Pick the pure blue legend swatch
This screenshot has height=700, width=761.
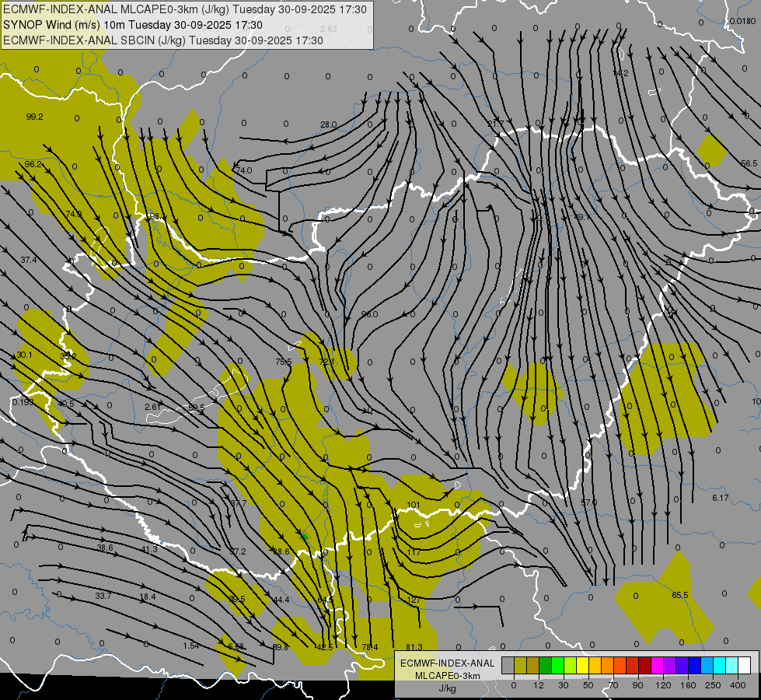694,666
